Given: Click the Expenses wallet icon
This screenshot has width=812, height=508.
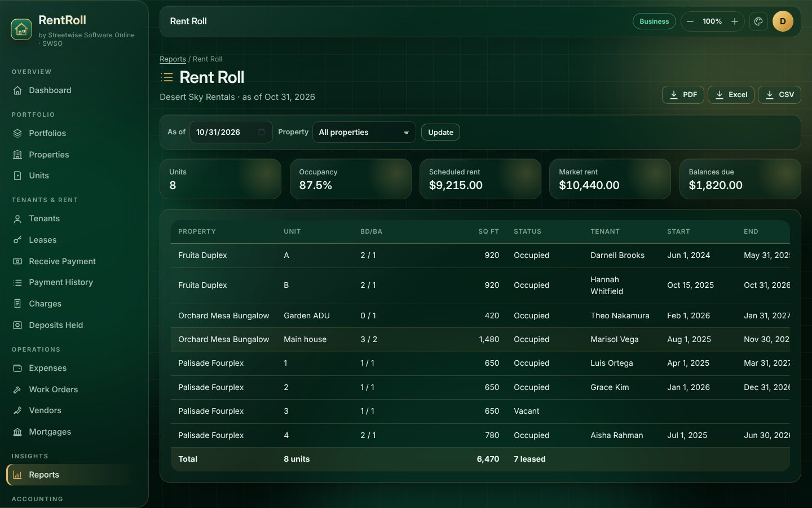Looking at the screenshot, I should [x=17, y=368].
